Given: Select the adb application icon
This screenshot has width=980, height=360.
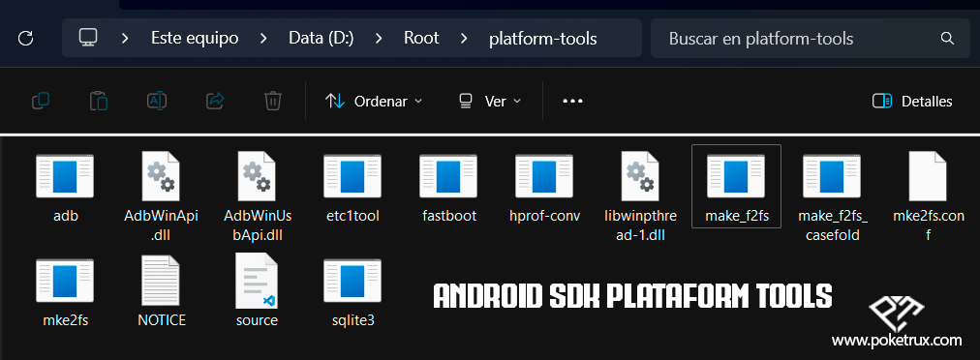Looking at the screenshot, I should [65, 175].
